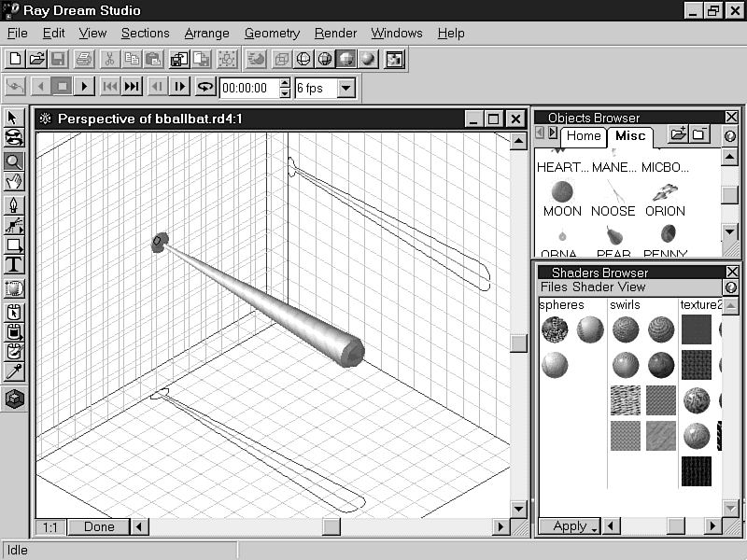Select the Pen drawing tool
The height and width of the screenshot is (560, 747).
coord(14,204)
